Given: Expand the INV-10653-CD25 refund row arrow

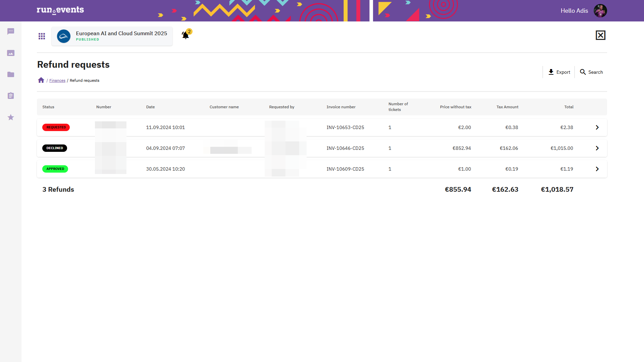Looking at the screenshot, I should (x=597, y=127).
